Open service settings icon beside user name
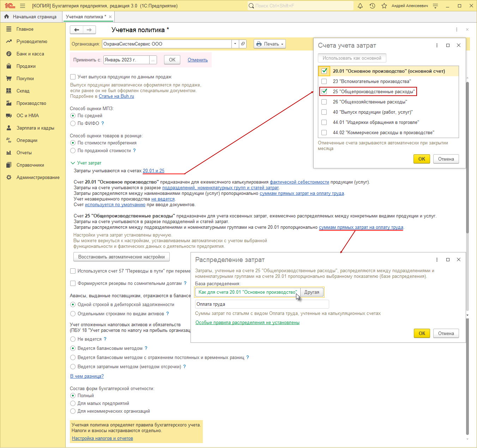The image size is (477, 448). 435,6
